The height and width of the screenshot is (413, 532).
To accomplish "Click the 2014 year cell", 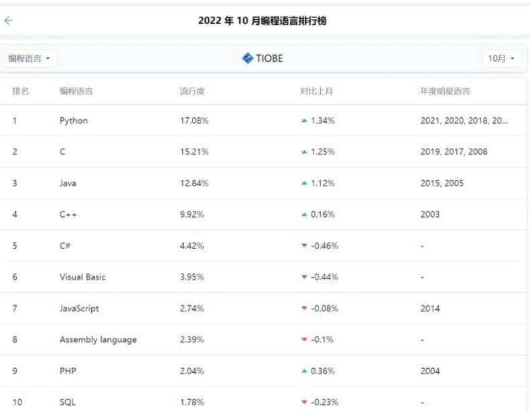I will (x=430, y=308).
